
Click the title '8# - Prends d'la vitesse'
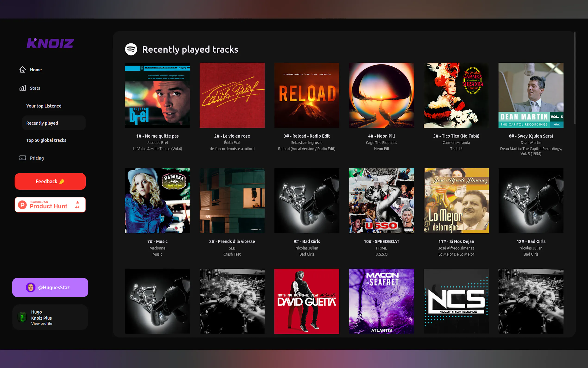[232, 241]
